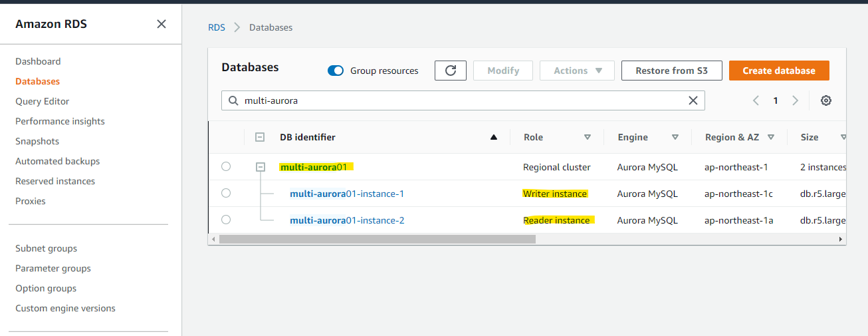The height and width of the screenshot is (336, 868).
Task: Open the Actions dropdown menu
Action: tap(578, 71)
